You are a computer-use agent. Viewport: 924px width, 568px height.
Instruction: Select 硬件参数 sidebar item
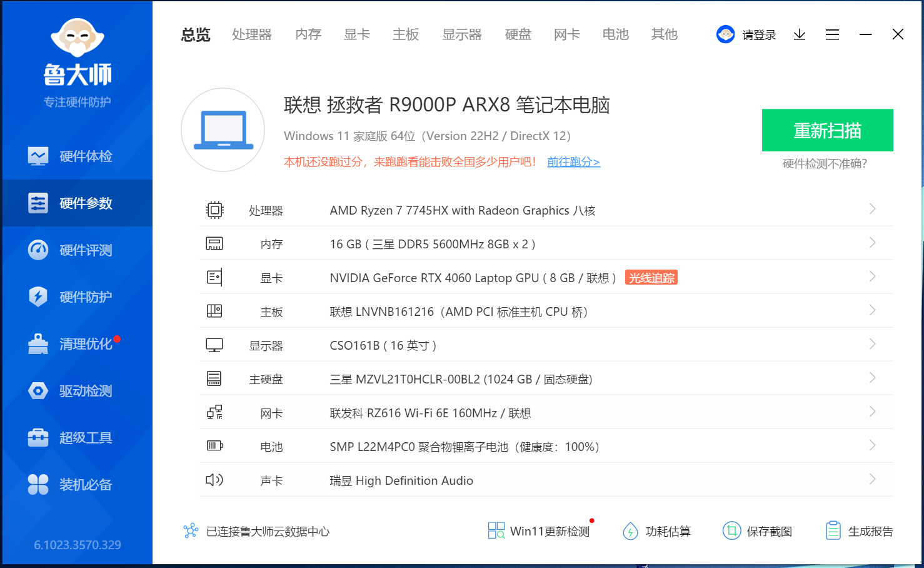coord(77,203)
